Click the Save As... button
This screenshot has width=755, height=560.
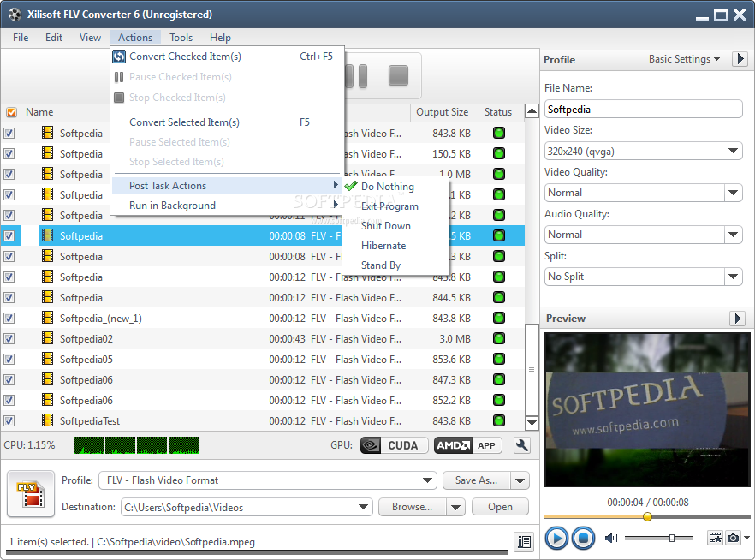click(x=476, y=480)
